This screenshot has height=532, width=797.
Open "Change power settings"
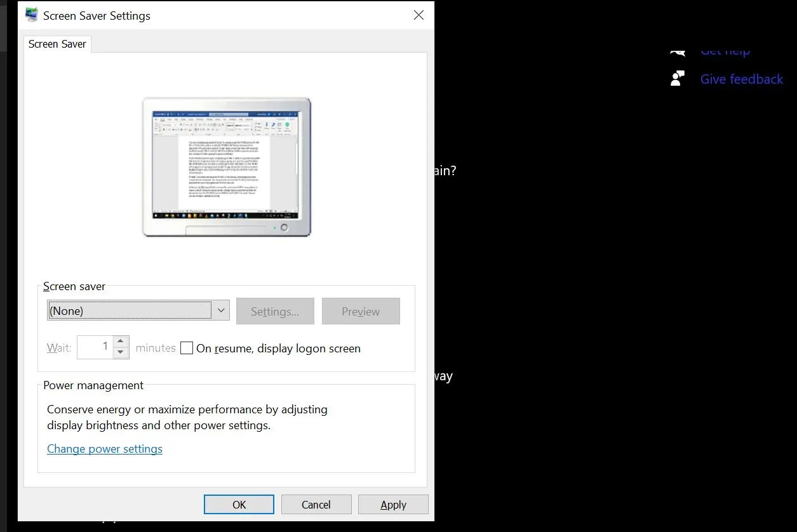(105, 449)
